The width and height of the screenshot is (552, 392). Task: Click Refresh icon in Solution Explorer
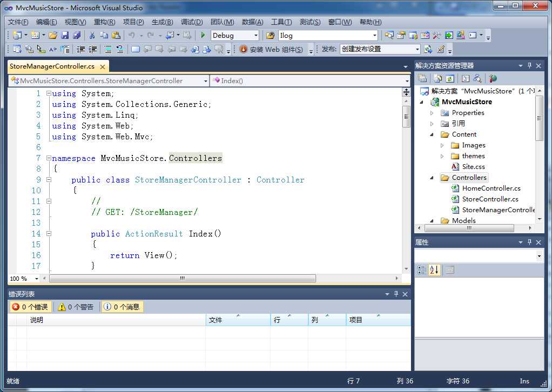click(x=450, y=78)
